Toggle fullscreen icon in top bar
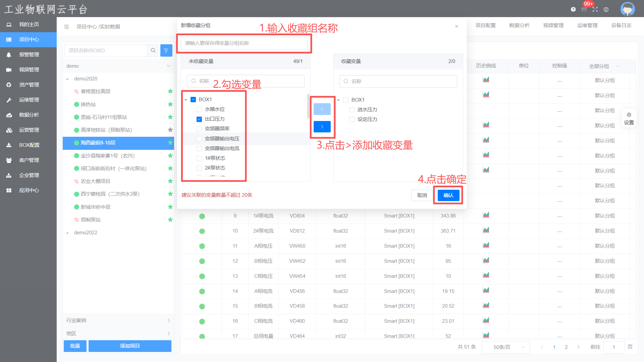The height and width of the screenshot is (362, 644). click(x=595, y=9)
